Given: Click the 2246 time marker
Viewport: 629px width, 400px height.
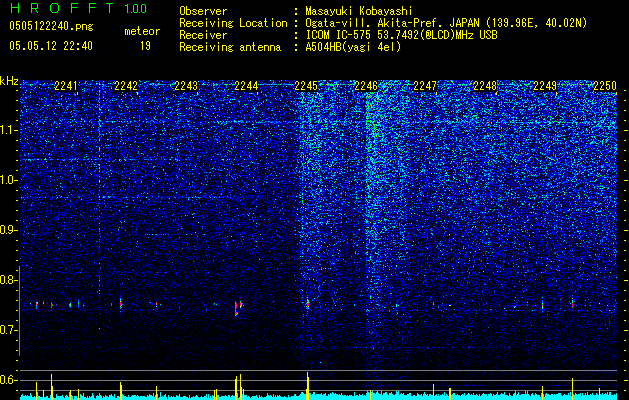Looking at the screenshot, I should [366, 86].
